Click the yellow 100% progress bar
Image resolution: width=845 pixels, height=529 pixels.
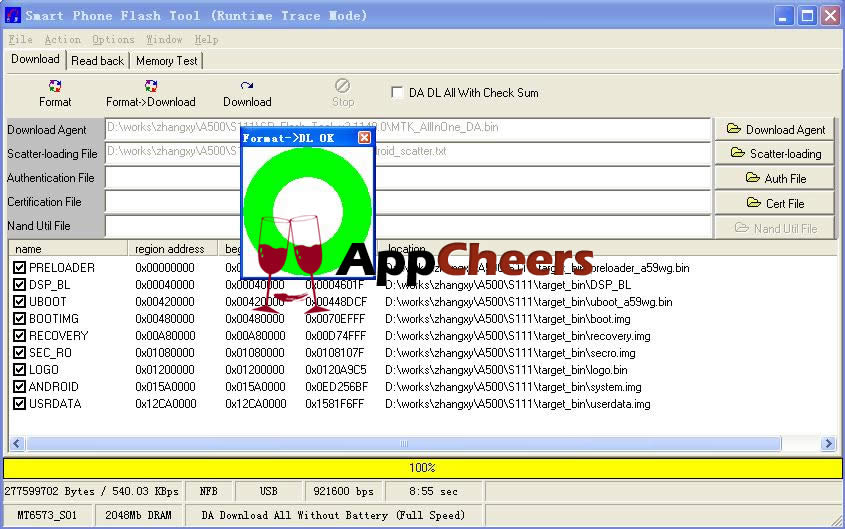tap(422, 468)
